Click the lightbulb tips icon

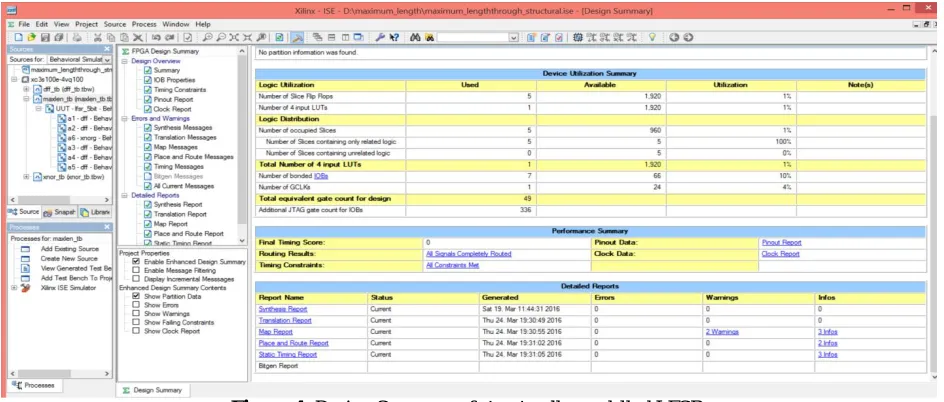tap(652, 37)
